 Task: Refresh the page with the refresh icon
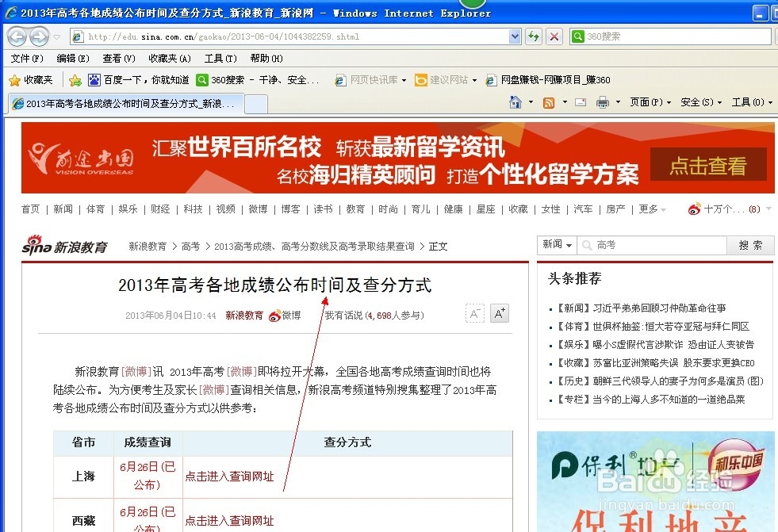click(x=533, y=36)
